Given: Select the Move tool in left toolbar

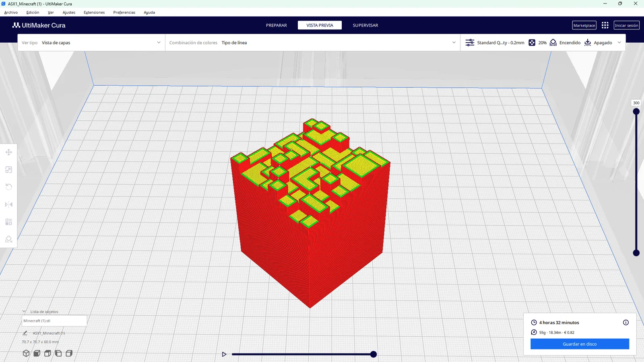Looking at the screenshot, I should pyautogui.click(x=8, y=152).
